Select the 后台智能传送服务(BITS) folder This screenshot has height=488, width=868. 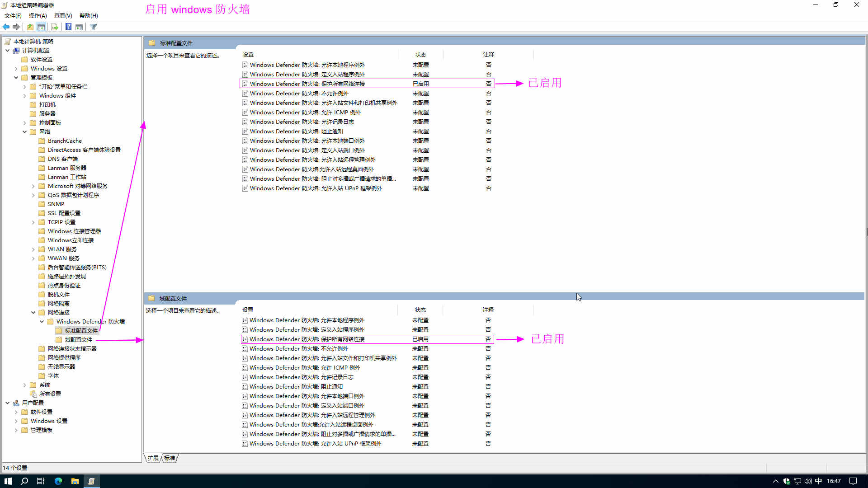click(x=77, y=267)
